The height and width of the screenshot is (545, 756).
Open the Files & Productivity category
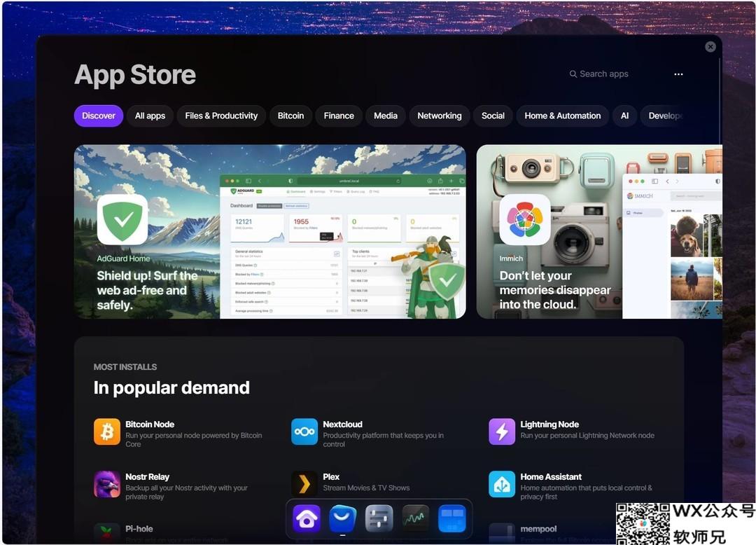(221, 116)
